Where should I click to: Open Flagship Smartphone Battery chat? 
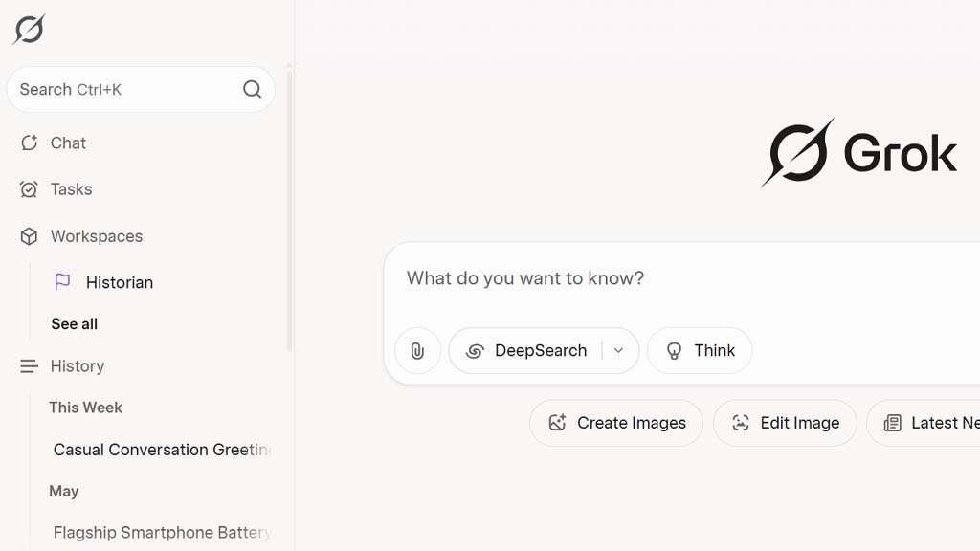(161, 532)
